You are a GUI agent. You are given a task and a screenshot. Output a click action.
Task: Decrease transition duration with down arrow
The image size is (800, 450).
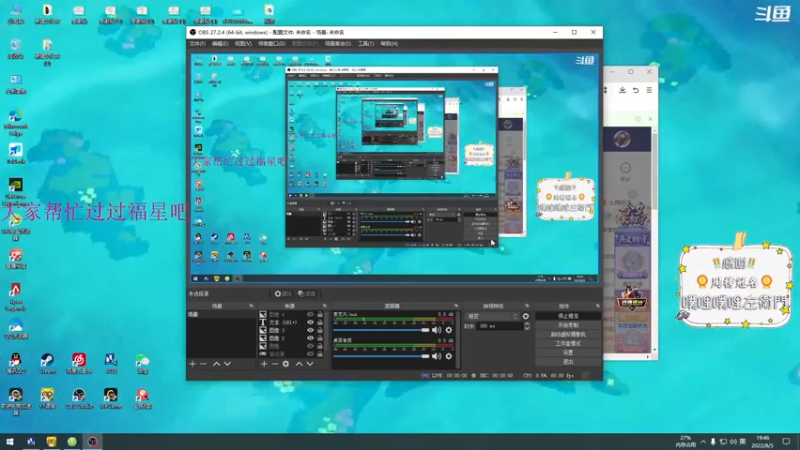pos(527,328)
